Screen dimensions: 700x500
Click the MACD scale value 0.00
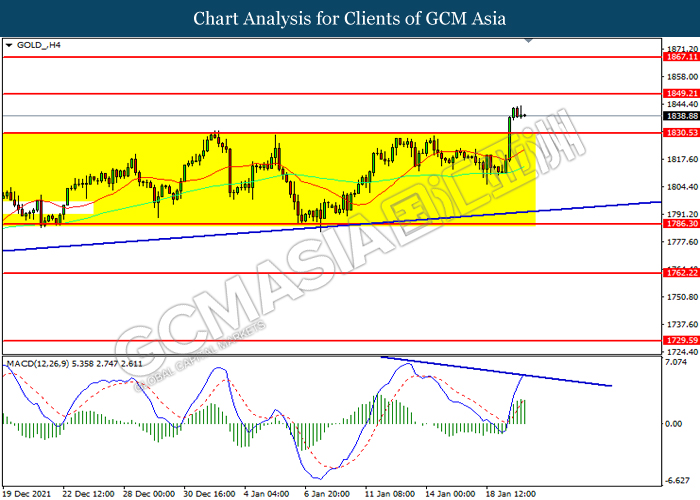click(674, 424)
